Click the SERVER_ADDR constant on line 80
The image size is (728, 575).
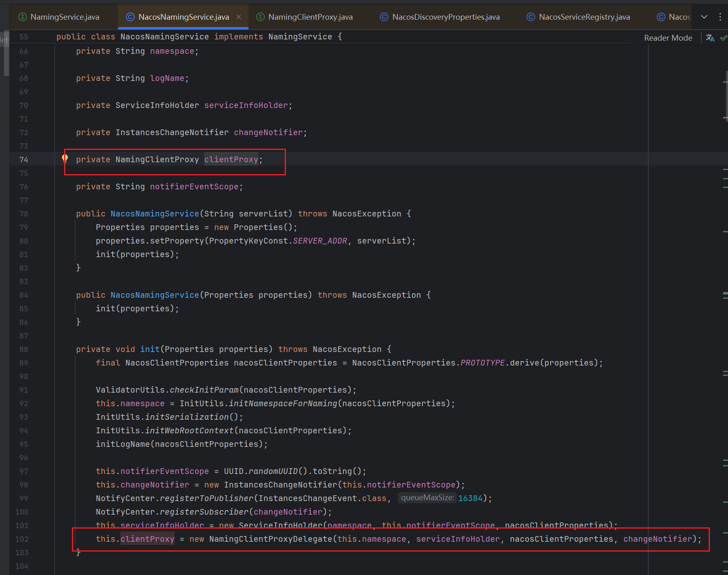click(320, 241)
